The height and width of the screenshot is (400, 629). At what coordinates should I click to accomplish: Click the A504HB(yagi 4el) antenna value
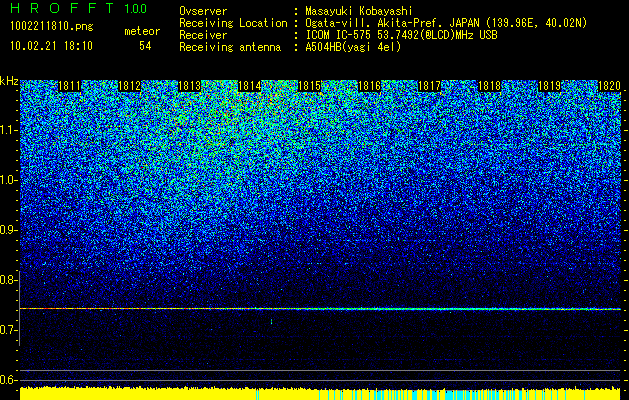353,47
